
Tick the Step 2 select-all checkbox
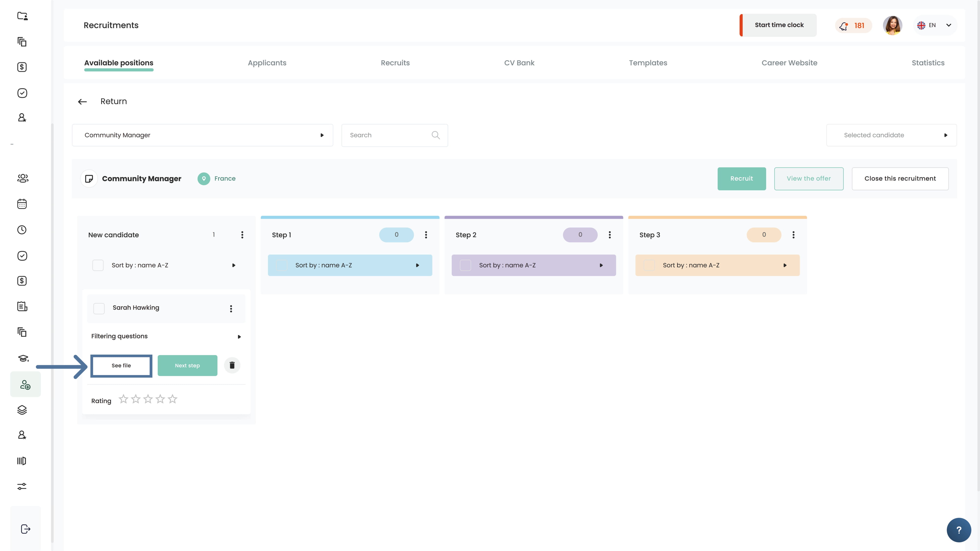click(465, 265)
